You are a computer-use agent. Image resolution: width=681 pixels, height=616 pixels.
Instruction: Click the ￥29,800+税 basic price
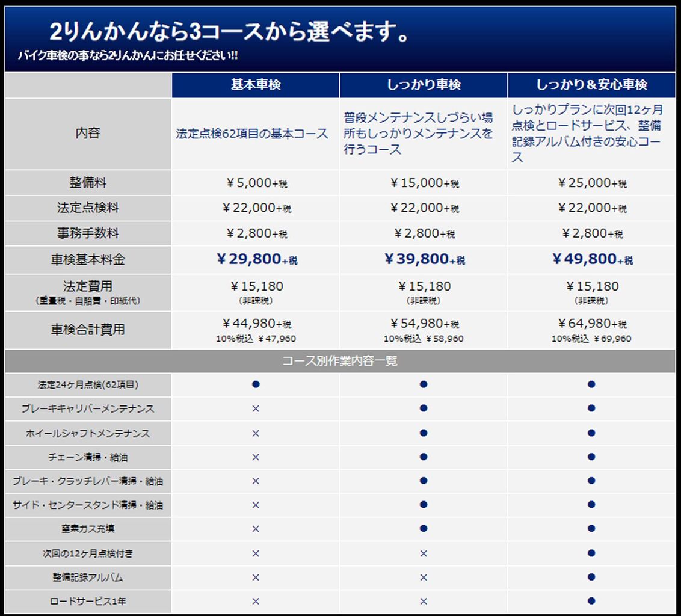click(256, 259)
